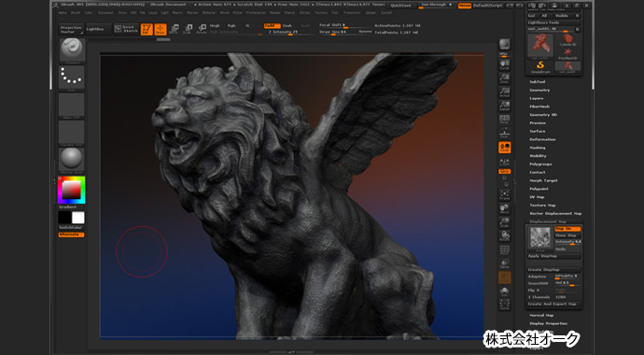Click the Quick Sketch button

(x=126, y=29)
